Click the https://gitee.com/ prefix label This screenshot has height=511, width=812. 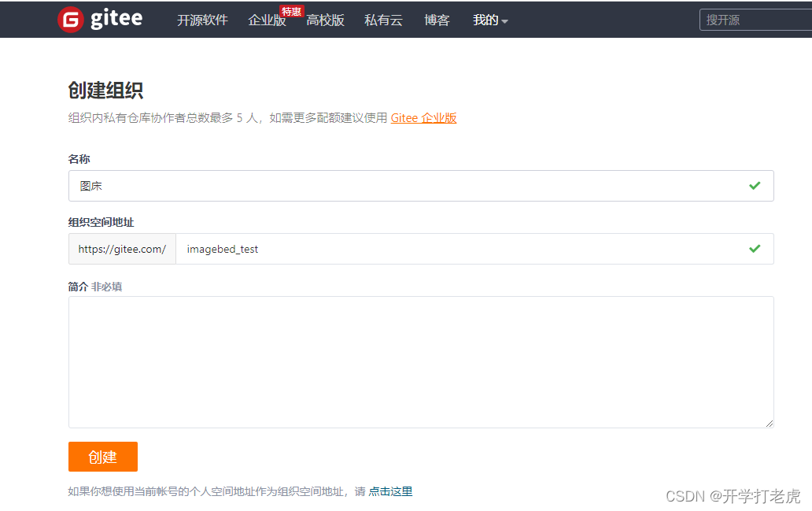121,249
